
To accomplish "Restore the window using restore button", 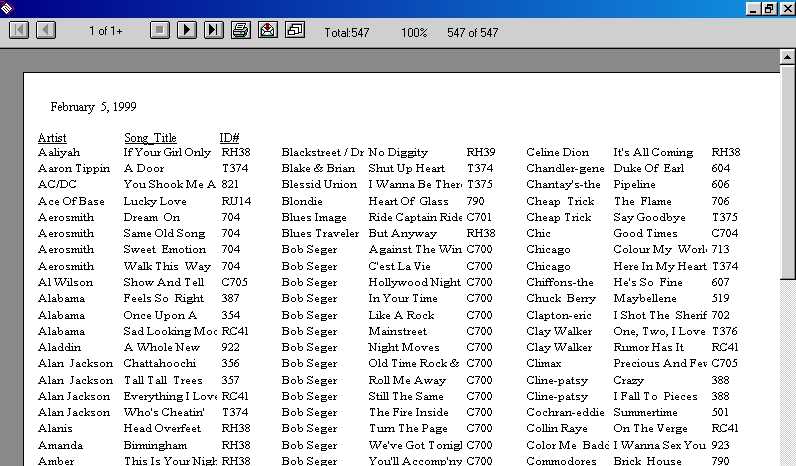I will point(769,8).
